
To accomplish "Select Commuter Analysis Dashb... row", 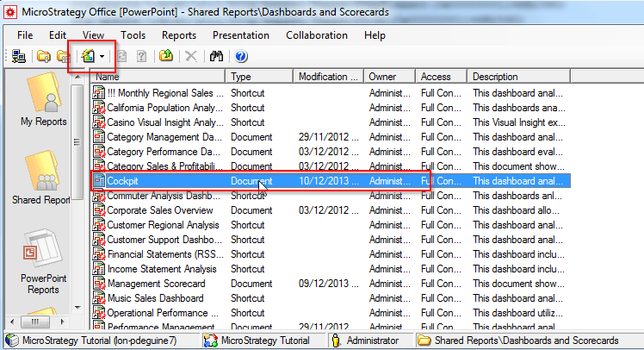I will coord(331,196).
